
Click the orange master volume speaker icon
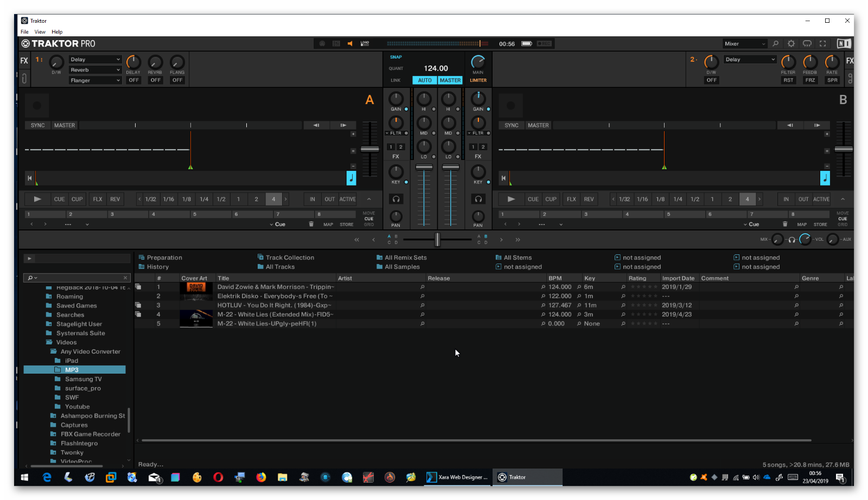tap(350, 43)
